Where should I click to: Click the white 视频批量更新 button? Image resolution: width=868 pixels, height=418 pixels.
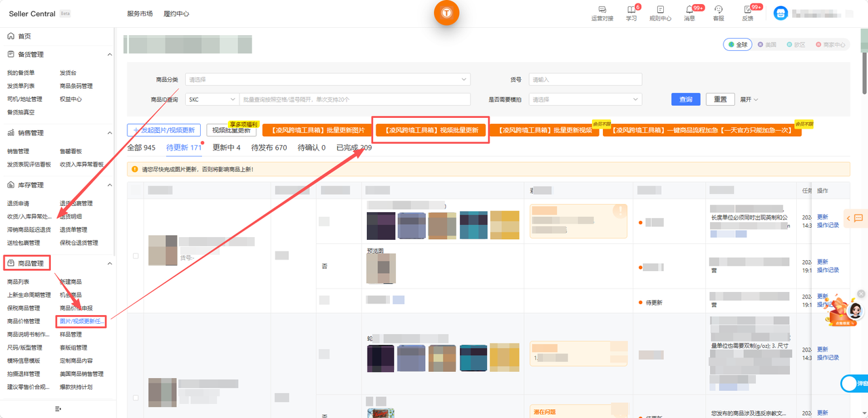click(x=231, y=130)
